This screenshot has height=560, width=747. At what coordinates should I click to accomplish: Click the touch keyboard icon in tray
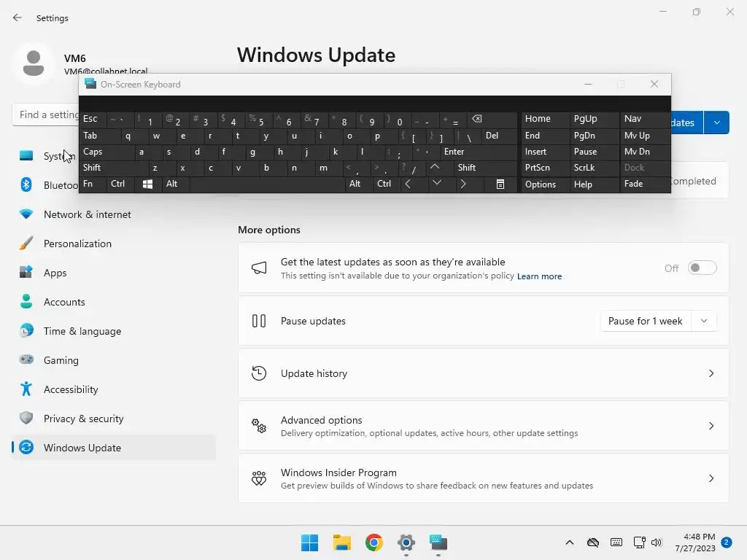point(616,542)
